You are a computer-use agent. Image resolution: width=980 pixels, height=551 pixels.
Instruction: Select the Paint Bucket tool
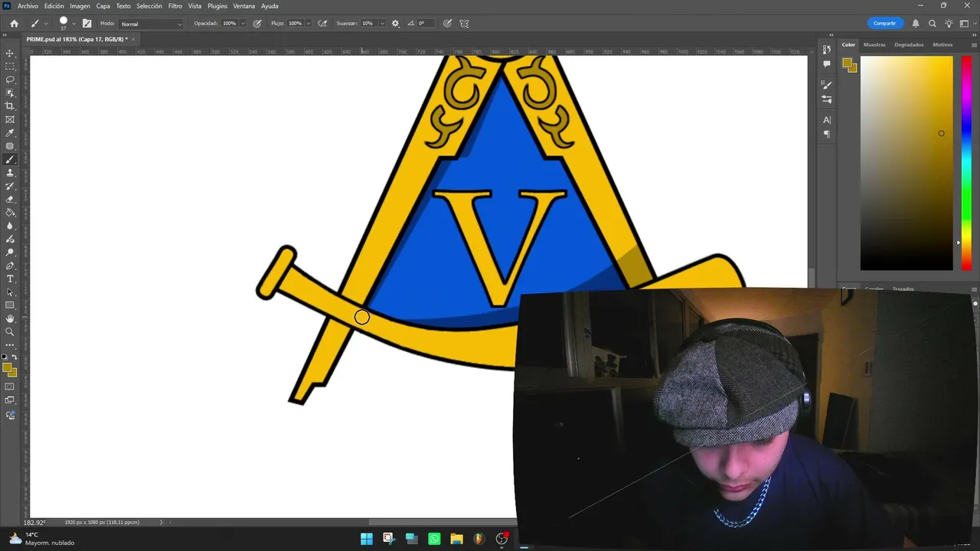coord(10,213)
